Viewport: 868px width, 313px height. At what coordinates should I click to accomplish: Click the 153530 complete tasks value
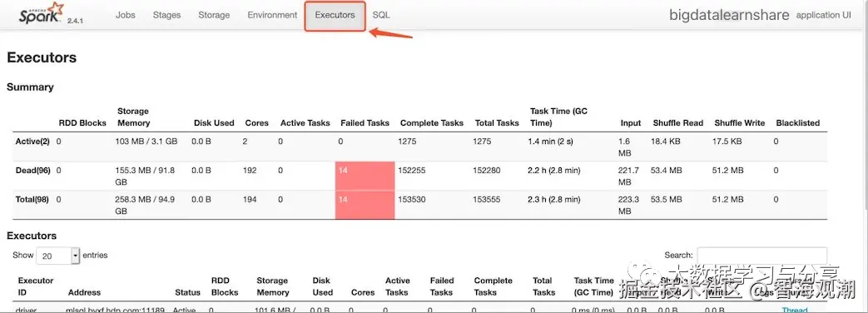point(412,199)
